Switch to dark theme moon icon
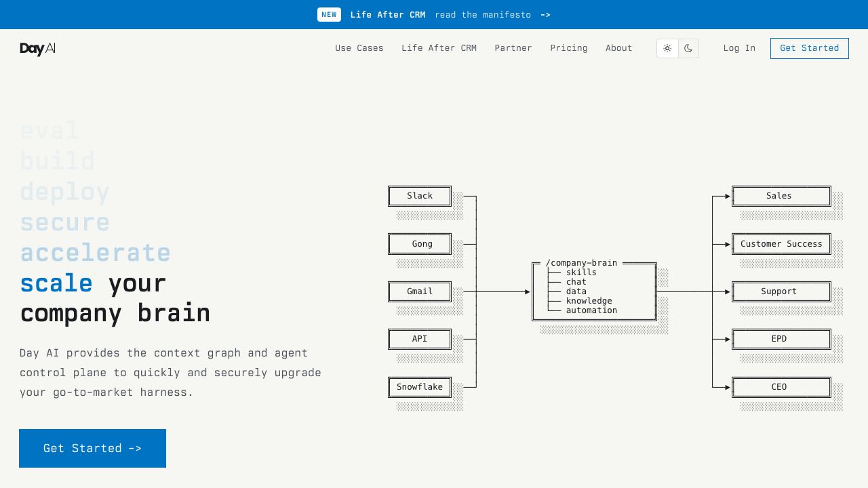 point(688,48)
